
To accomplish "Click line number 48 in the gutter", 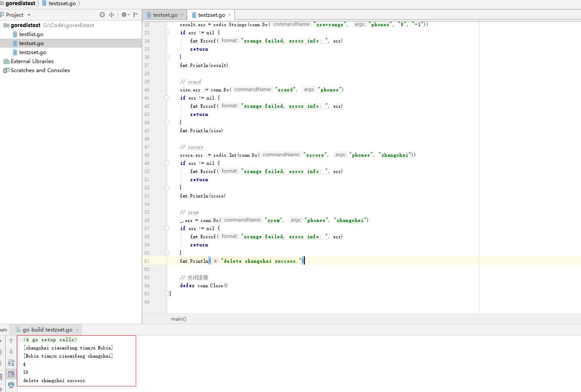I will coord(147,155).
